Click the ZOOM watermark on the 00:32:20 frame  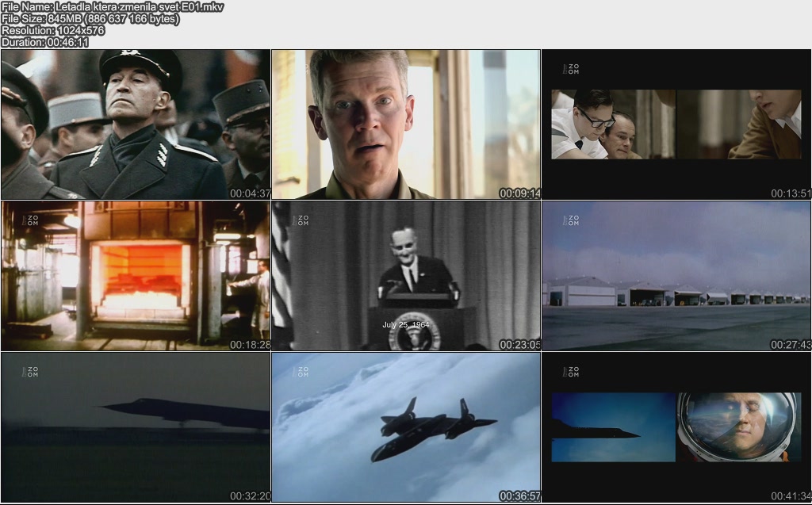click(31, 371)
